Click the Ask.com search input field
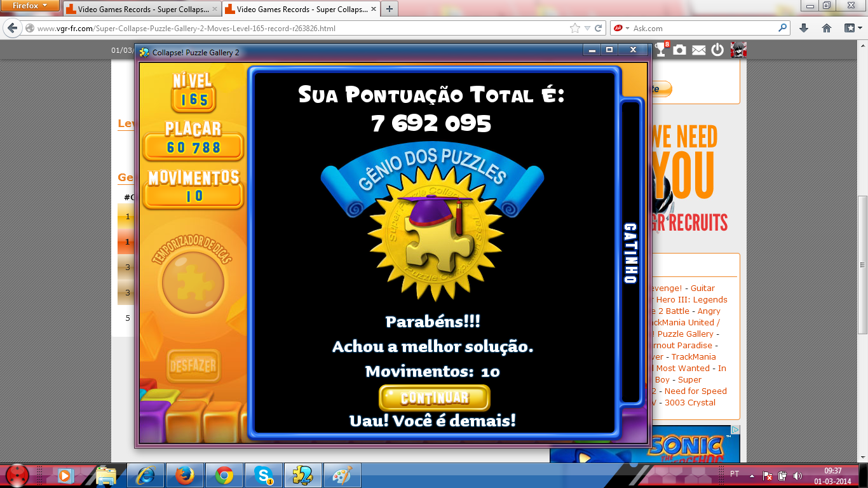The width and height of the screenshot is (868, 488). tap(702, 28)
